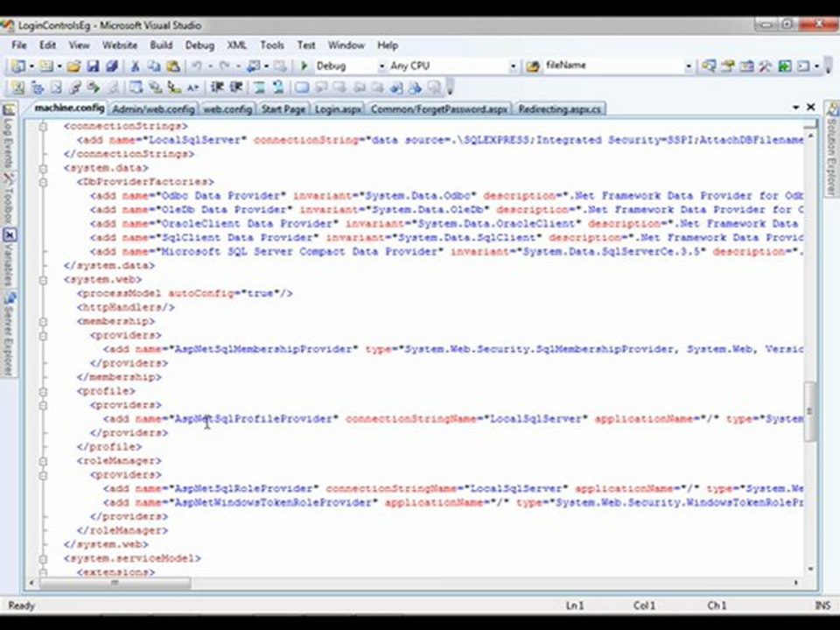Viewport: 840px width, 630px height.
Task: Open the Server Explorer side panel tab
Action: [8, 335]
